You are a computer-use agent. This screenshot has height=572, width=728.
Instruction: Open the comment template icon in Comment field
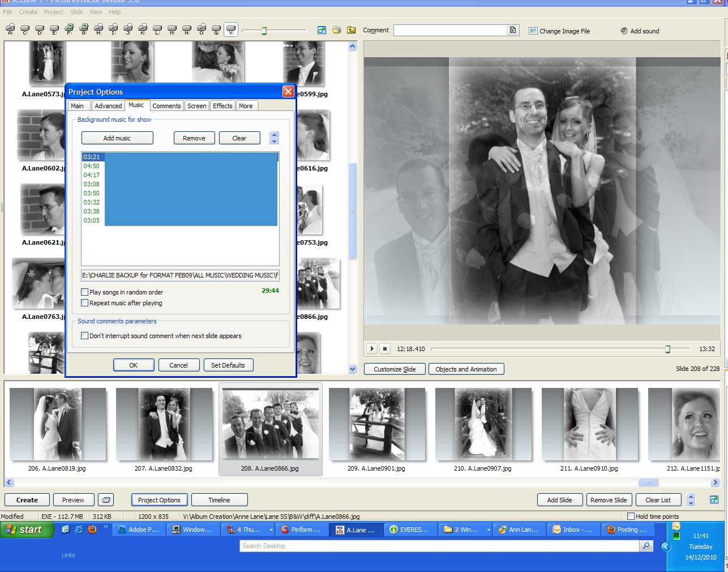[x=513, y=30]
